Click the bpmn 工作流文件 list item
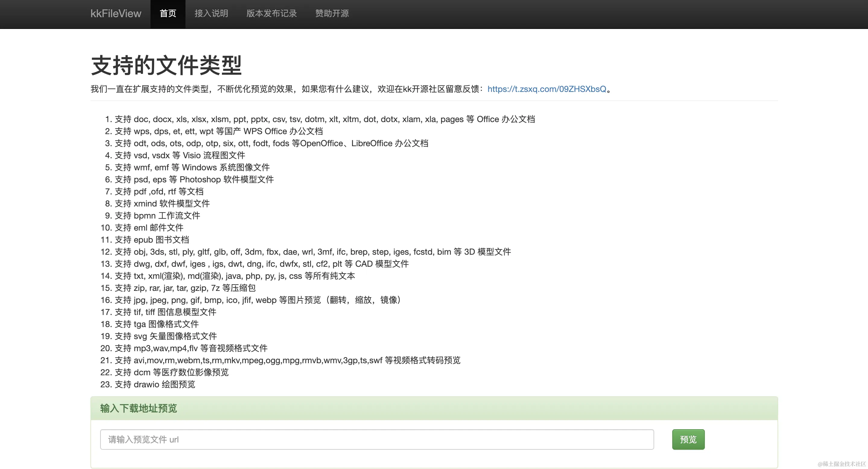Image resolution: width=868 pixels, height=469 pixels. pos(157,216)
